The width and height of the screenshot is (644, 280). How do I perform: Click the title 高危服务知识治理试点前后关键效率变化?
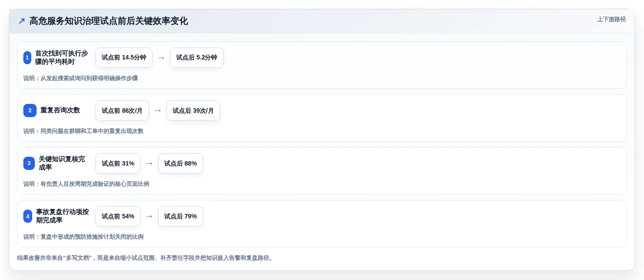point(109,21)
